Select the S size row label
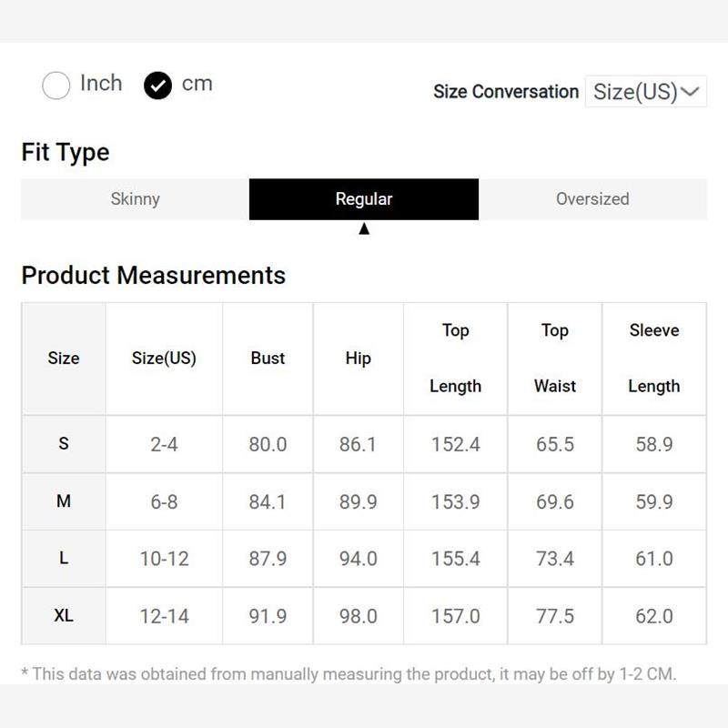The image size is (728, 728). click(x=64, y=444)
